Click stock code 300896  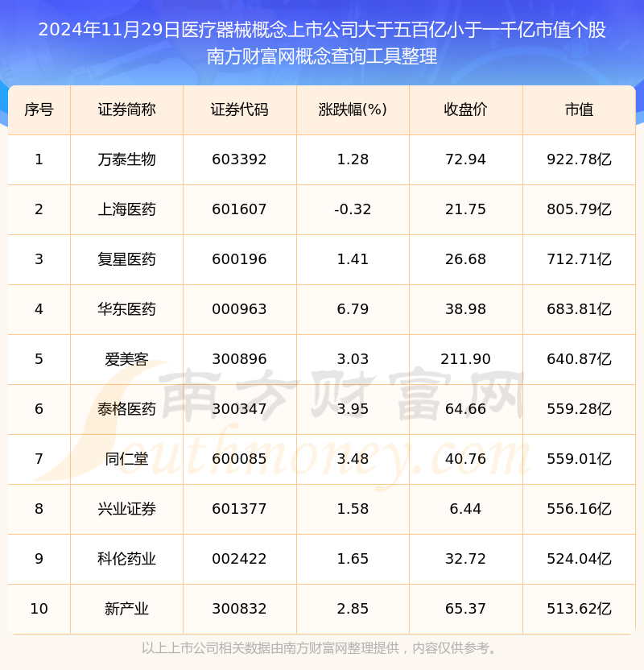tap(239, 359)
